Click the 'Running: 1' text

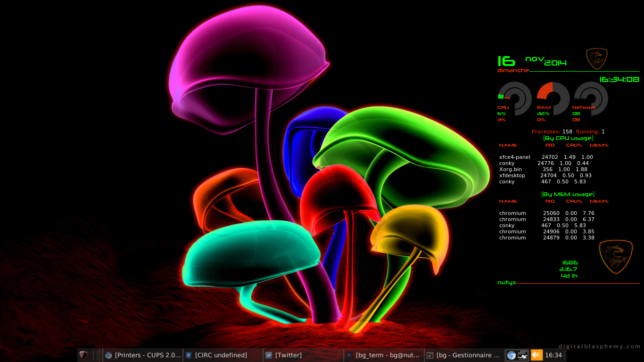[590, 132]
